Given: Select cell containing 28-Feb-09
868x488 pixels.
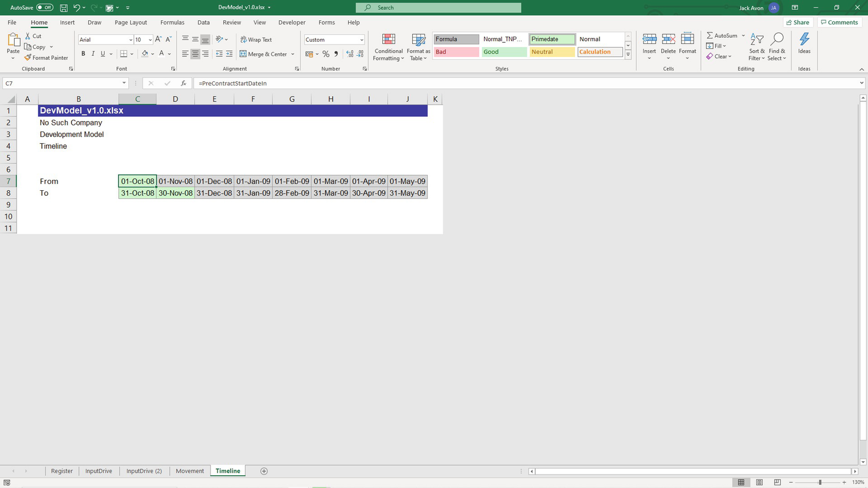Looking at the screenshot, I should (292, 193).
